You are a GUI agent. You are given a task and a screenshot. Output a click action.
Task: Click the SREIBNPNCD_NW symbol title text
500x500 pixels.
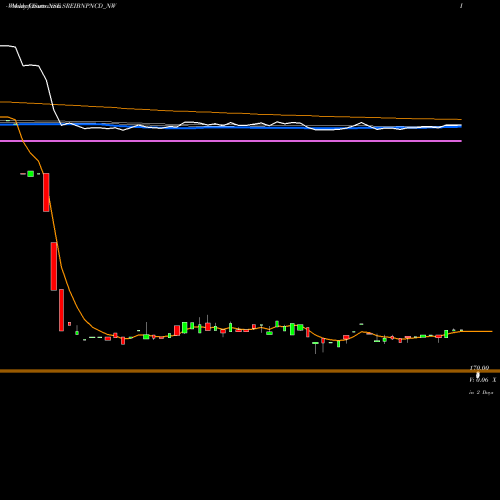89,6
